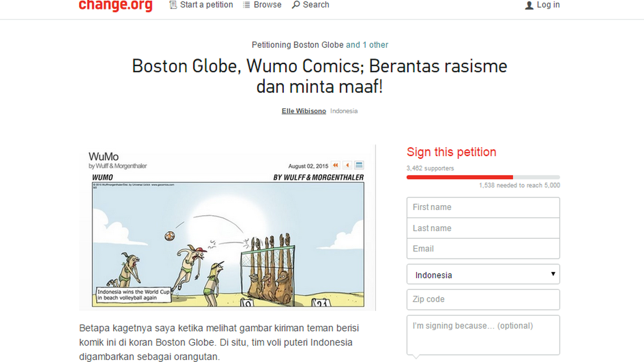Click the scroll icon beside Start a petition
This screenshot has height=362, width=644.
[173, 5]
